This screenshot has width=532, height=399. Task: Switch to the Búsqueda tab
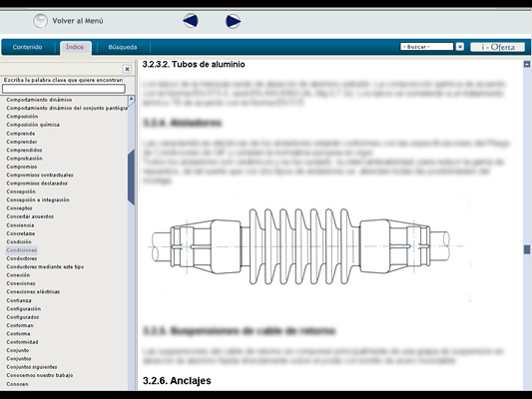coord(123,47)
